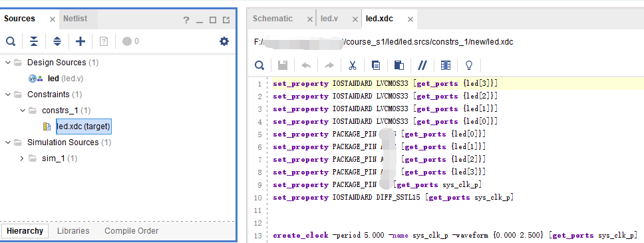The height and width of the screenshot is (243, 644).
Task: Collapse the constrs_1 folder
Action: [x=23, y=111]
